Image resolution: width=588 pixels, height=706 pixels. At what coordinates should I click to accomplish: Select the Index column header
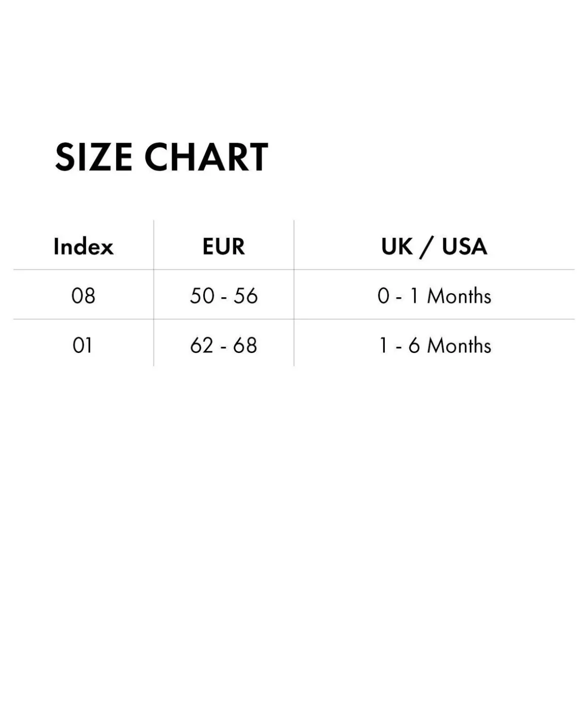(84, 246)
